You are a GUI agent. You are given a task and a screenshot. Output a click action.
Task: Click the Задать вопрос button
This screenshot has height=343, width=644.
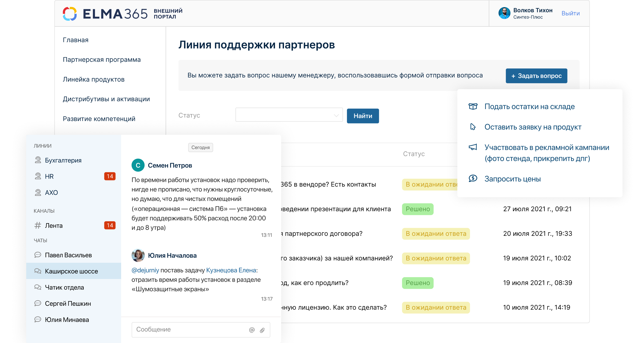(536, 76)
